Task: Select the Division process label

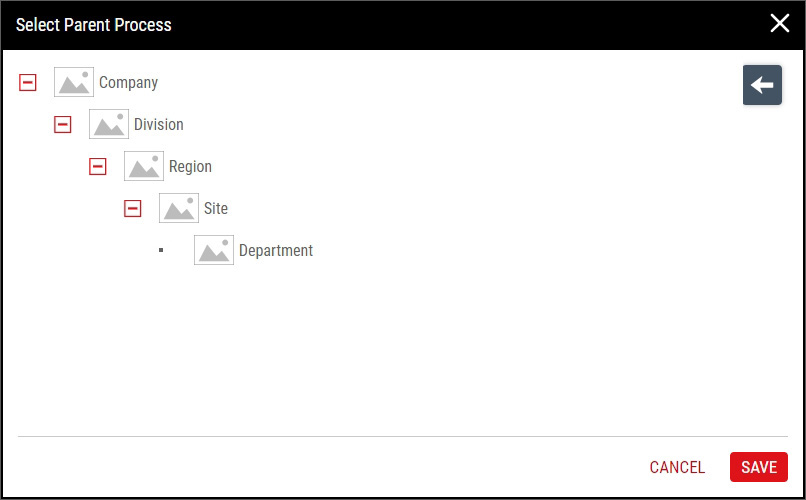Action: coord(159,124)
